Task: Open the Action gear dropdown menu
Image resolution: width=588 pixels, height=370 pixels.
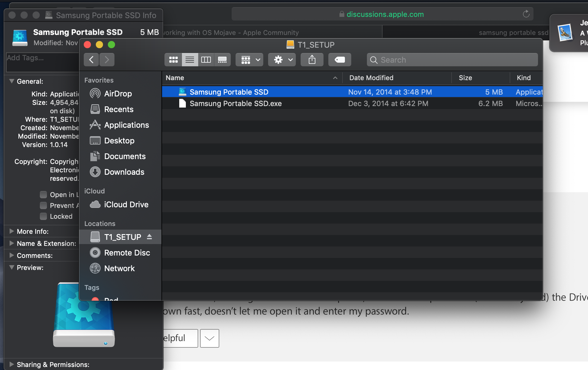Action: pos(282,60)
